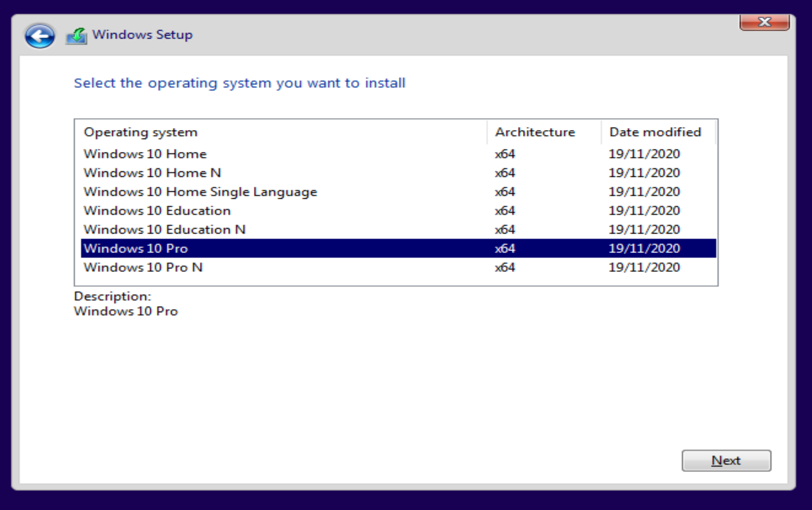Click x64 in the Windows 10 Pro N row

click(x=505, y=267)
